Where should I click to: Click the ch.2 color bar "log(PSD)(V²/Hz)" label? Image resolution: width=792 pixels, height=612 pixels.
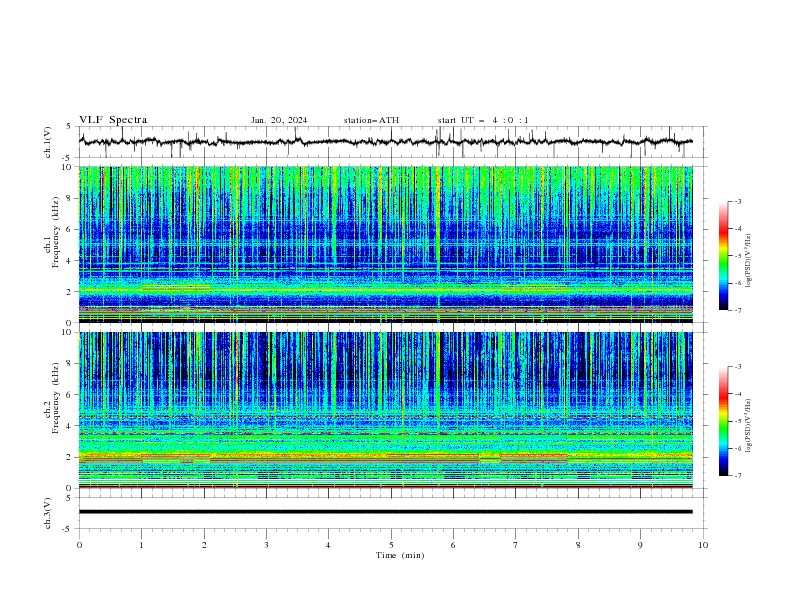(749, 426)
